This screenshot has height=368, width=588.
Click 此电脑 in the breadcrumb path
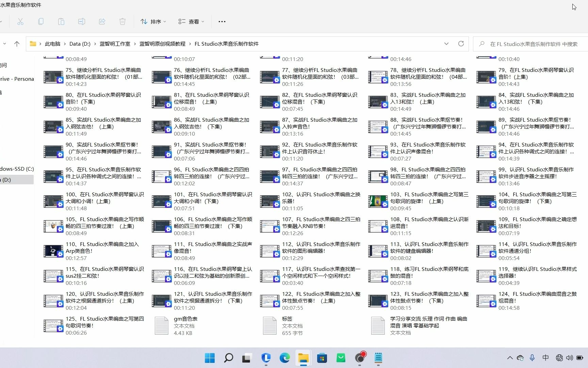52,44
